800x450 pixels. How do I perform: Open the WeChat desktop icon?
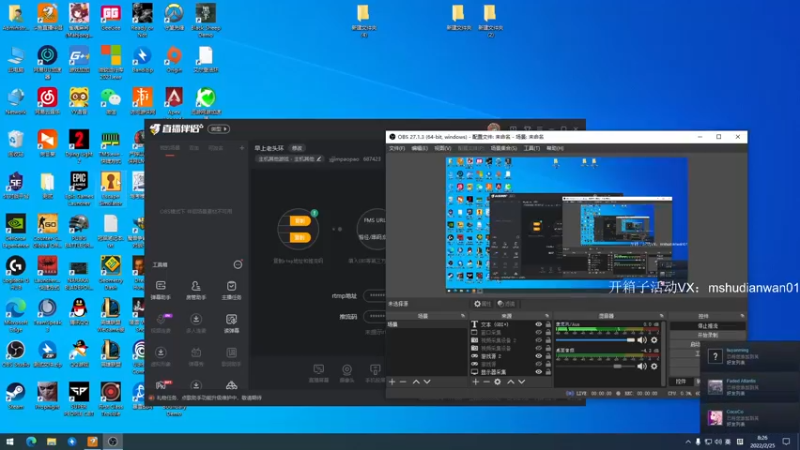[111, 101]
